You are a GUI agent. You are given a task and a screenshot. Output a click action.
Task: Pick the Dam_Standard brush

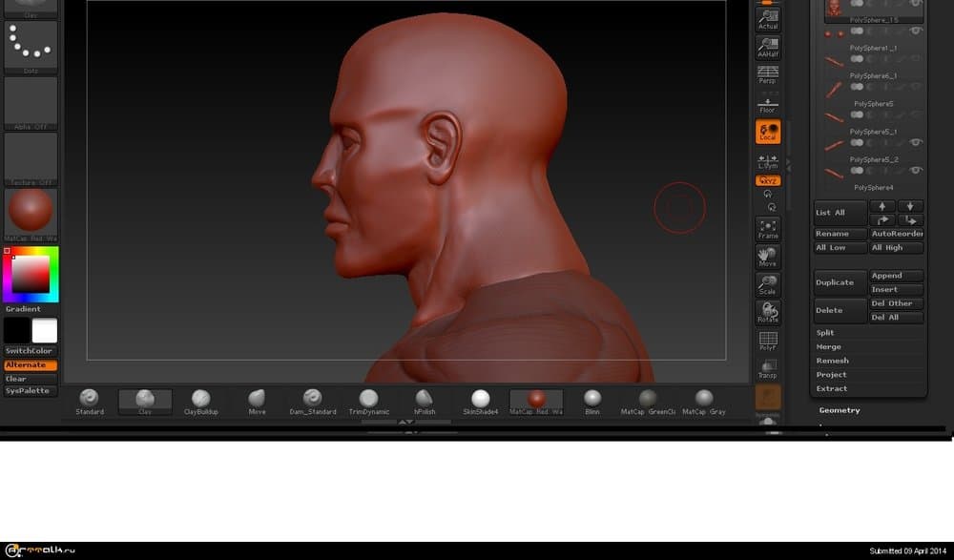coord(312,401)
